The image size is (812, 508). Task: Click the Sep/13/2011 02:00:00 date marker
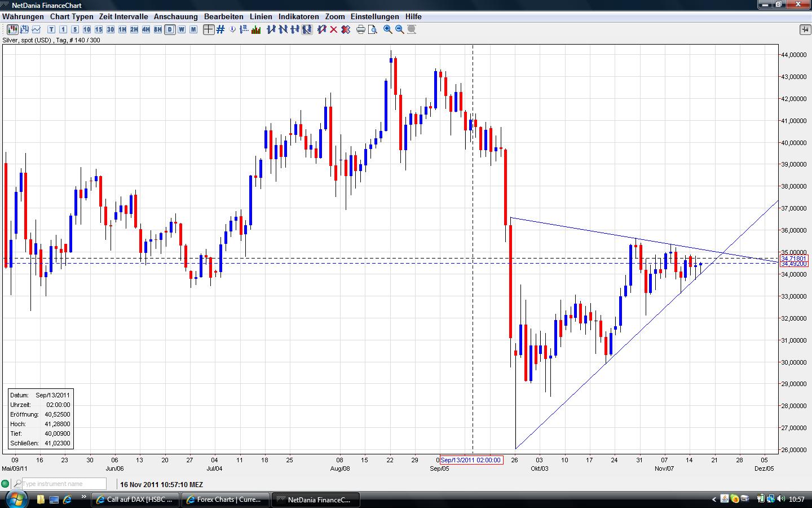tap(471, 460)
